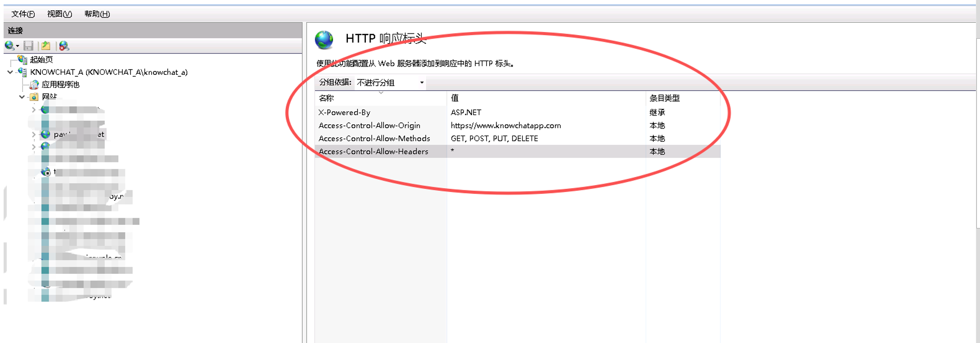This screenshot has width=980, height=343.
Task: Click 本地 in the Access-Control-Allow-Origin row
Action: pyautogui.click(x=657, y=125)
